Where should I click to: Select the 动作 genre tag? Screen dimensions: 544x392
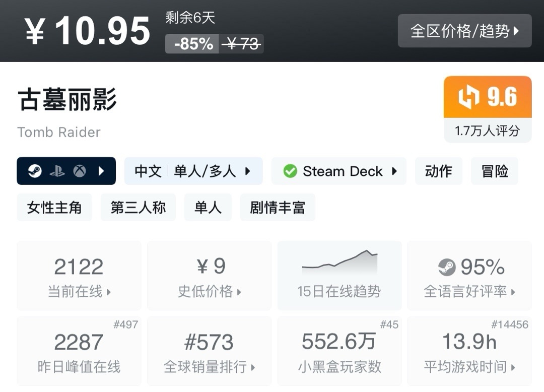click(438, 171)
